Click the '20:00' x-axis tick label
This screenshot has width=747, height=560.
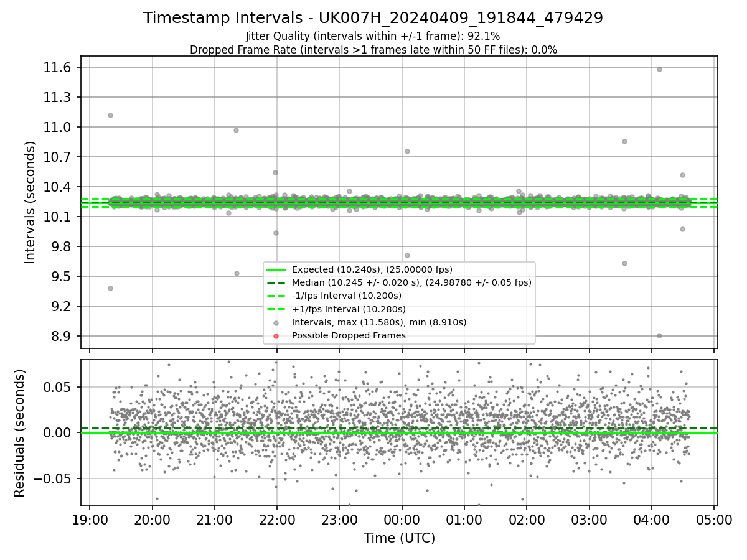[x=152, y=520]
